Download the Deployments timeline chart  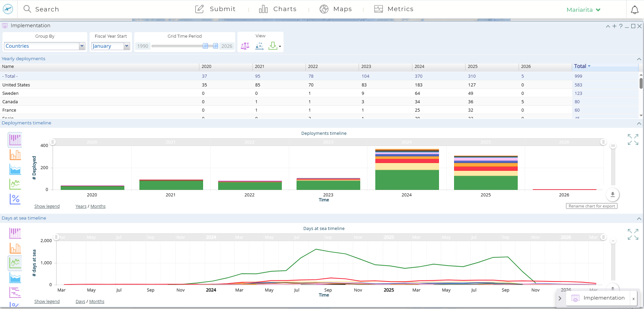[612, 195]
